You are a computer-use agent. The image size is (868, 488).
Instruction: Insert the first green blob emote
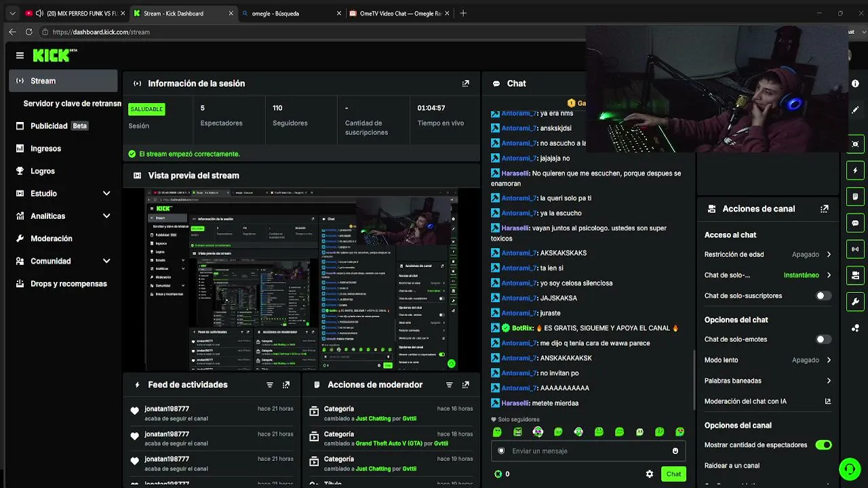[497, 432]
